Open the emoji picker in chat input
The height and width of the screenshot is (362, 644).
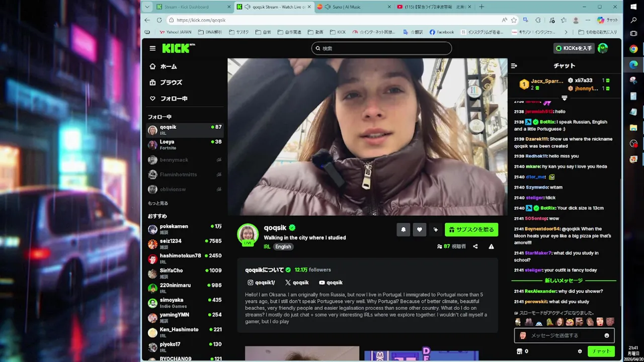pyautogui.click(x=607, y=335)
